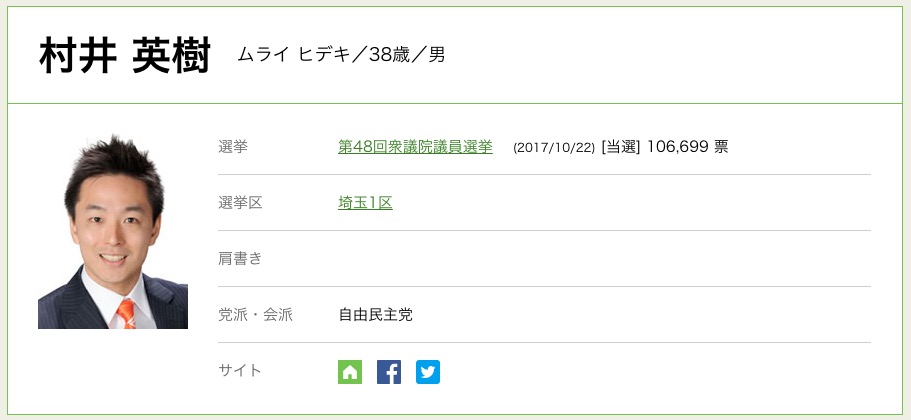
Task: Click the 党派・会派 row label
Action: (255, 315)
